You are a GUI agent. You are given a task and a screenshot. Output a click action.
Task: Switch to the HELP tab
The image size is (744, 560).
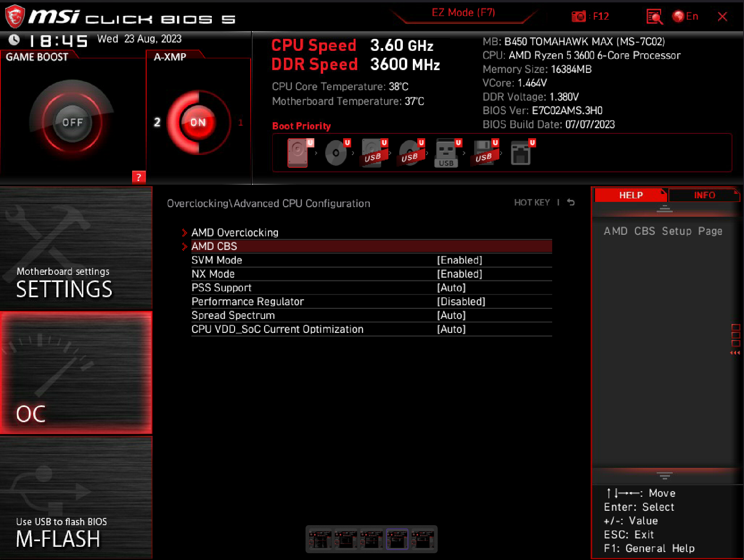click(631, 195)
